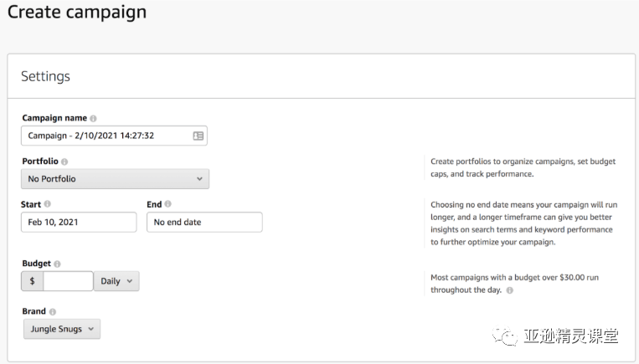Click the card icon inside Campaign name field
The width and height of the screenshot is (639, 364).
coord(198,136)
